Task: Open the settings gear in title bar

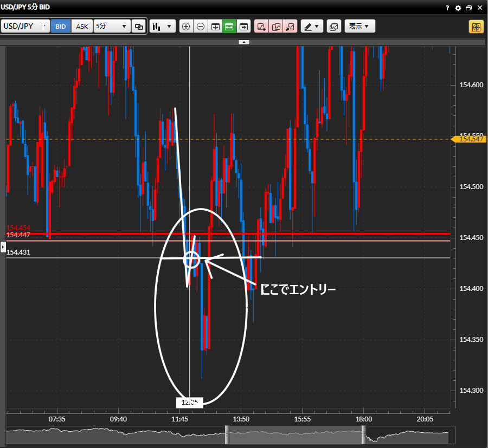Action: point(458,8)
